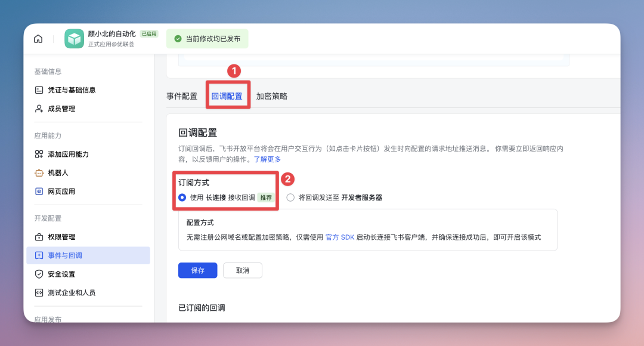Choose 将回调发送至开发者服务器 option
The width and height of the screenshot is (644, 346).
point(289,197)
